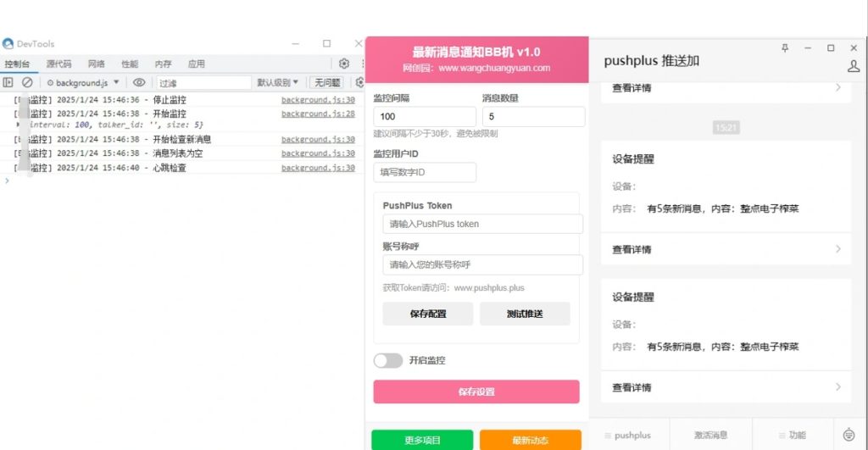This screenshot has width=868, height=450.
Task: Open www.wangchuangyuan.com header link
Action: click(x=494, y=68)
